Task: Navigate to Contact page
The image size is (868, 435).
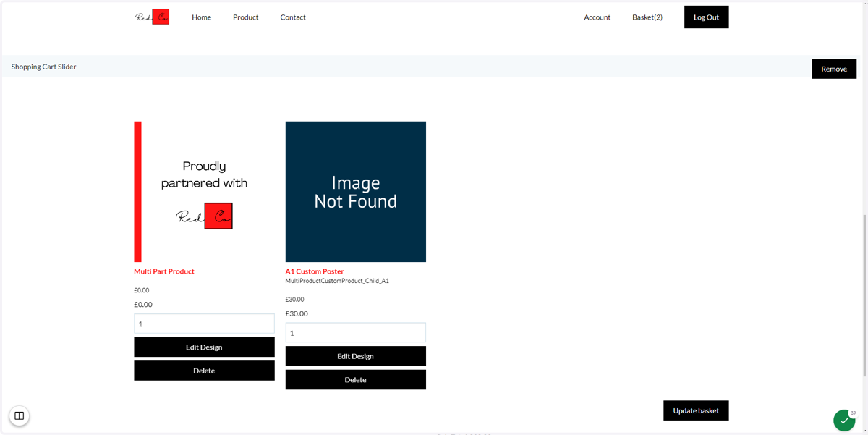Action: (293, 17)
